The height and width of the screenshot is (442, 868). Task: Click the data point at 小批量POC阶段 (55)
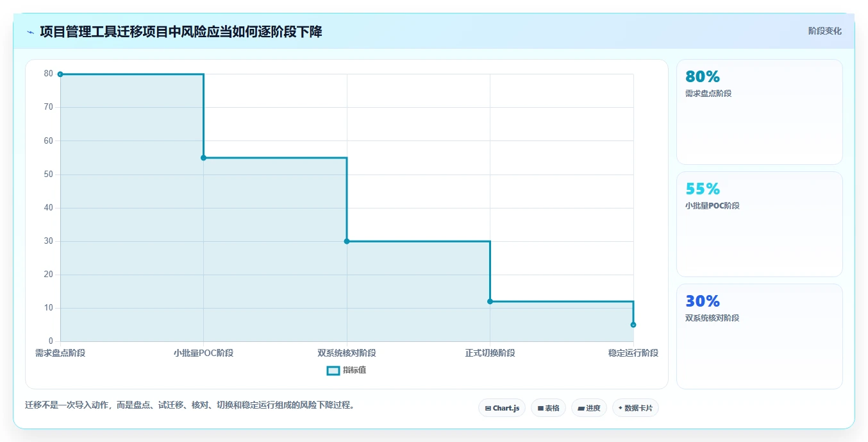click(x=203, y=158)
